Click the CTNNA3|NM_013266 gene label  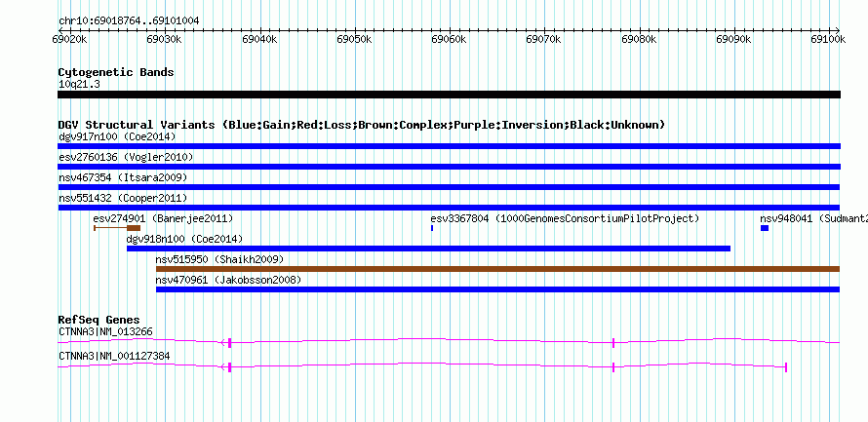105,331
